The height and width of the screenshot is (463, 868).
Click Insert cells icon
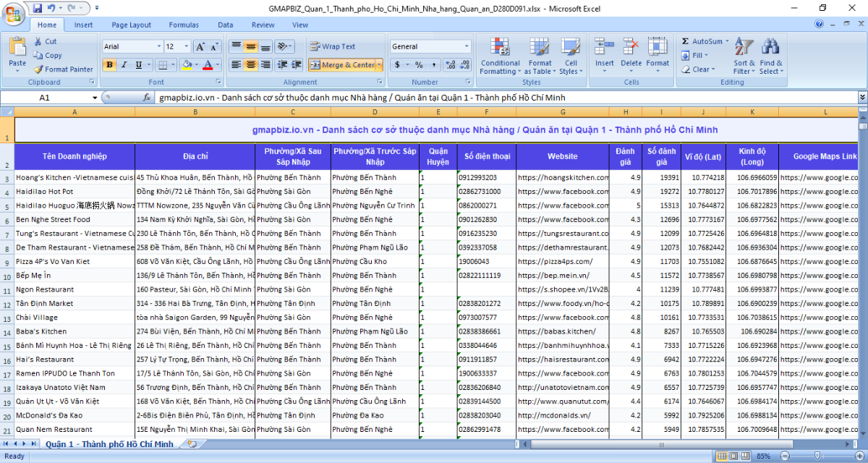click(x=605, y=48)
